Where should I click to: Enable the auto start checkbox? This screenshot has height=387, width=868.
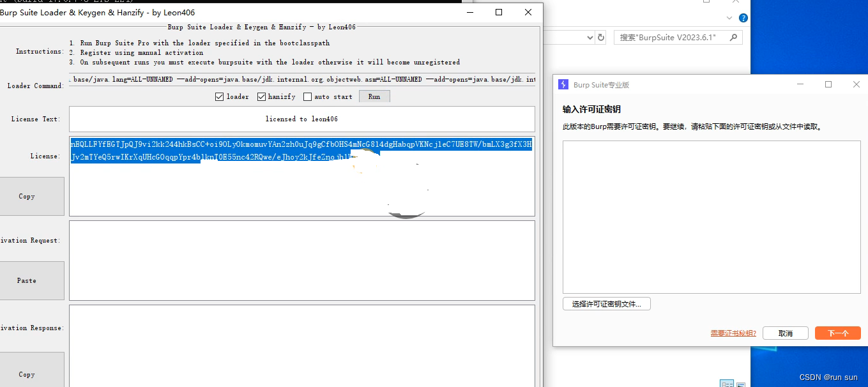pyautogui.click(x=307, y=96)
